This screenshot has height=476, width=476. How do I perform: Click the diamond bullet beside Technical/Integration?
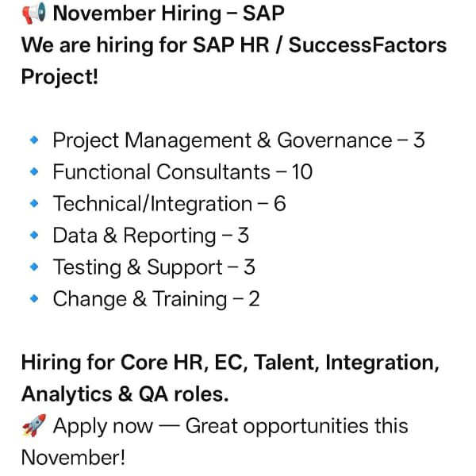click(x=33, y=204)
